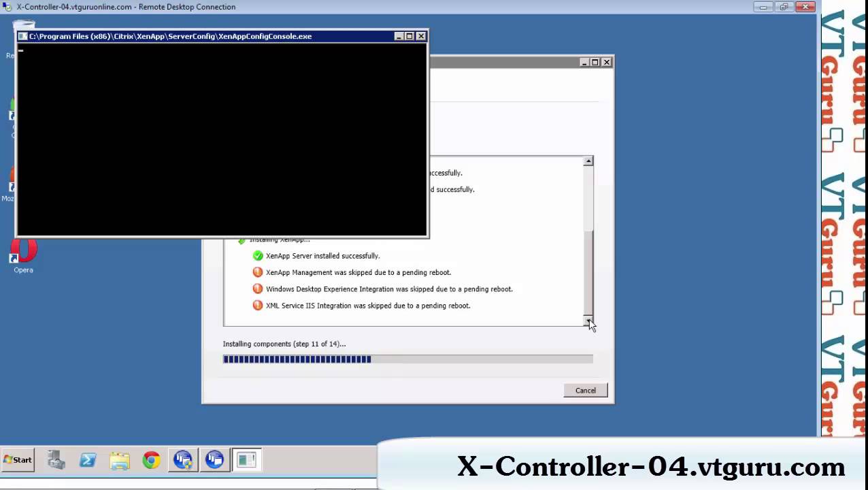Image resolution: width=868 pixels, height=490 pixels.
Task: Click inside the black console output area
Action: click(222, 139)
